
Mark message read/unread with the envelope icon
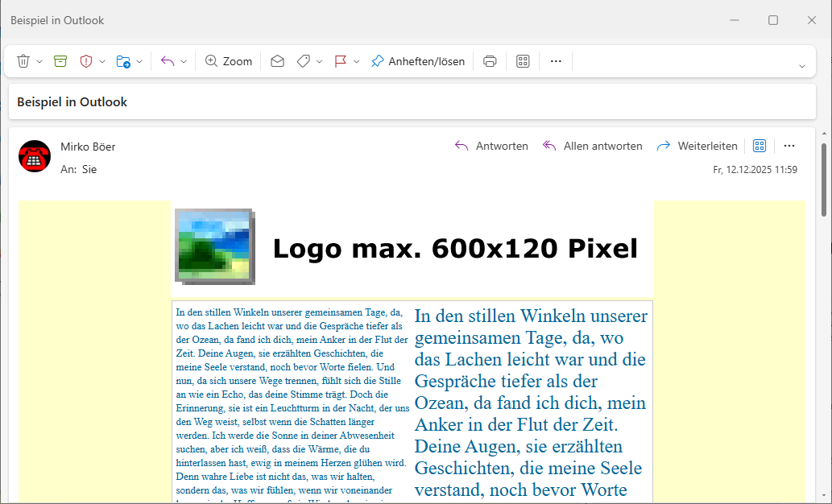click(x=277, y=61)
